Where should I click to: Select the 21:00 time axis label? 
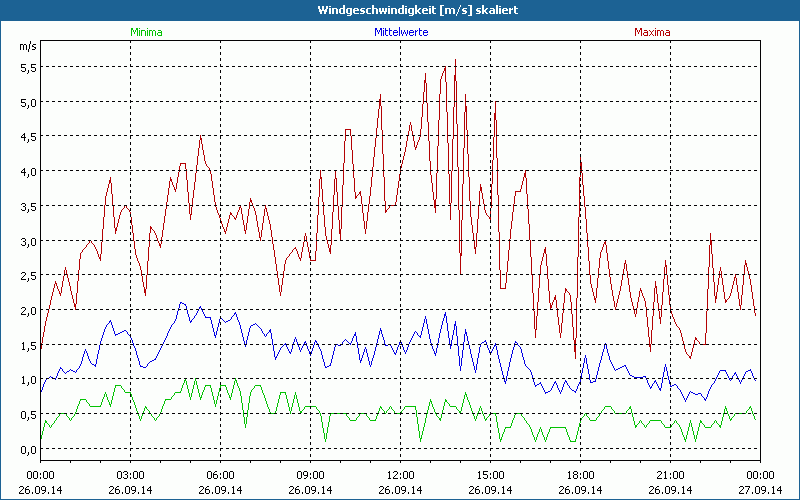(x=670, y=475)
